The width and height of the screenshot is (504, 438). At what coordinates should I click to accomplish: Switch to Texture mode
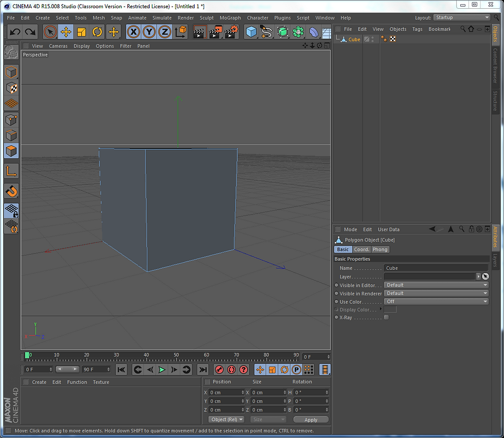point(11,88)
